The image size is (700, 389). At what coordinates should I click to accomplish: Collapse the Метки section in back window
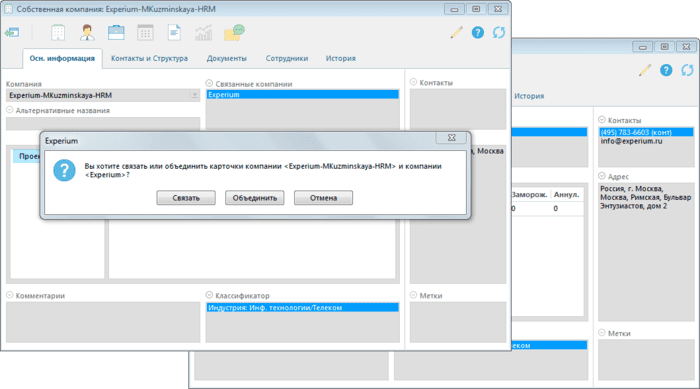(602, 333)
